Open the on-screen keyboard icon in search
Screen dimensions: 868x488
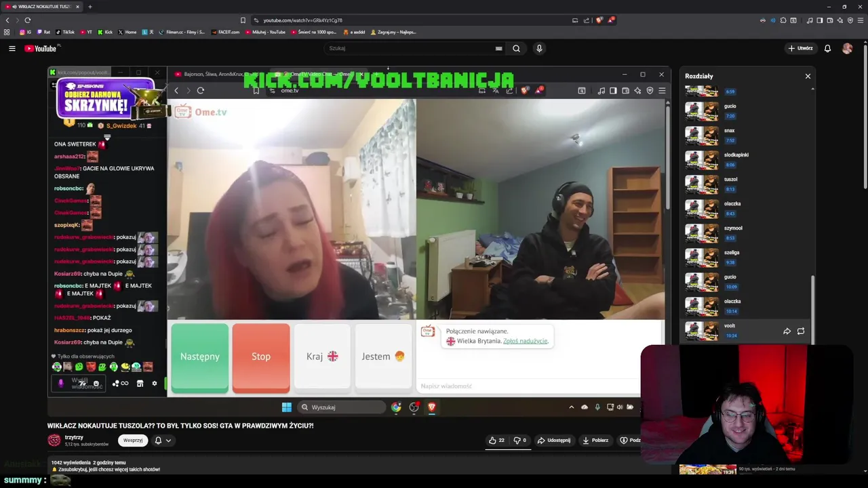499,48
